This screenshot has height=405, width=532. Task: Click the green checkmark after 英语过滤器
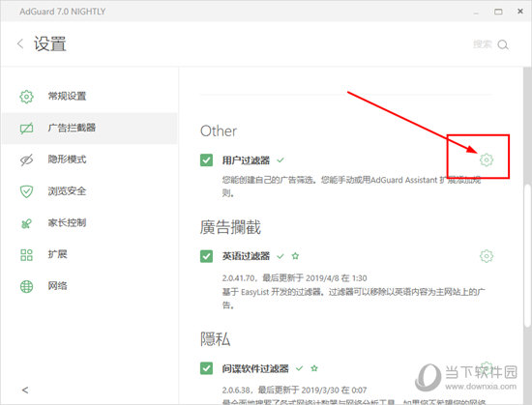[x=281, y=256]
